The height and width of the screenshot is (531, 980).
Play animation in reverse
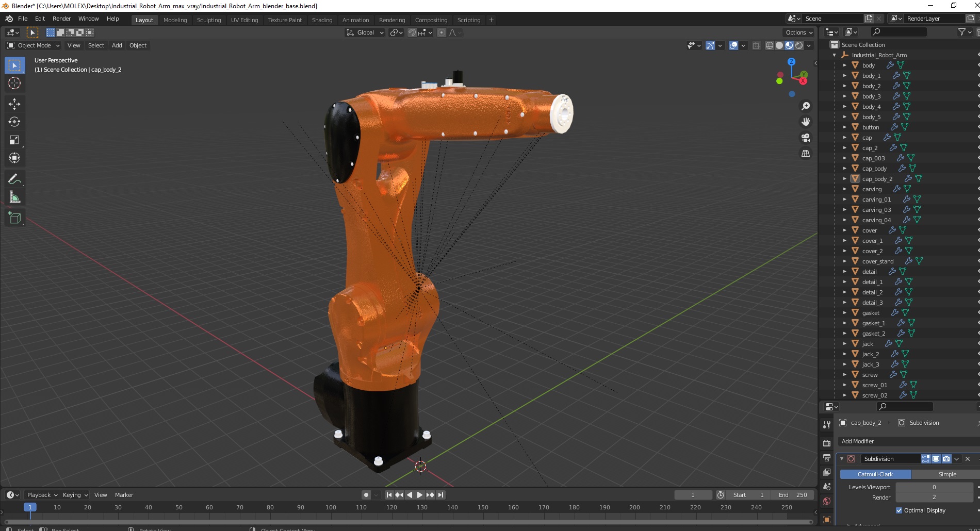410,495
